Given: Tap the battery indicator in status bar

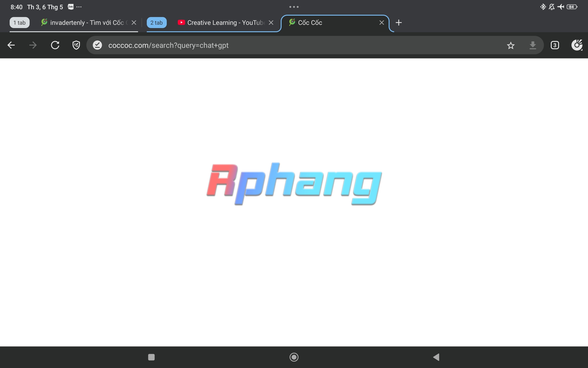Looking at the screenshot, I should point(572,7).
